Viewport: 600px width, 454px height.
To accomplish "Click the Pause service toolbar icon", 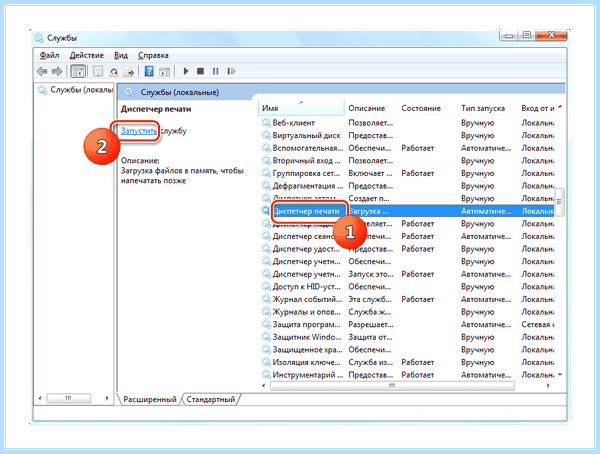I will [216, 71].
